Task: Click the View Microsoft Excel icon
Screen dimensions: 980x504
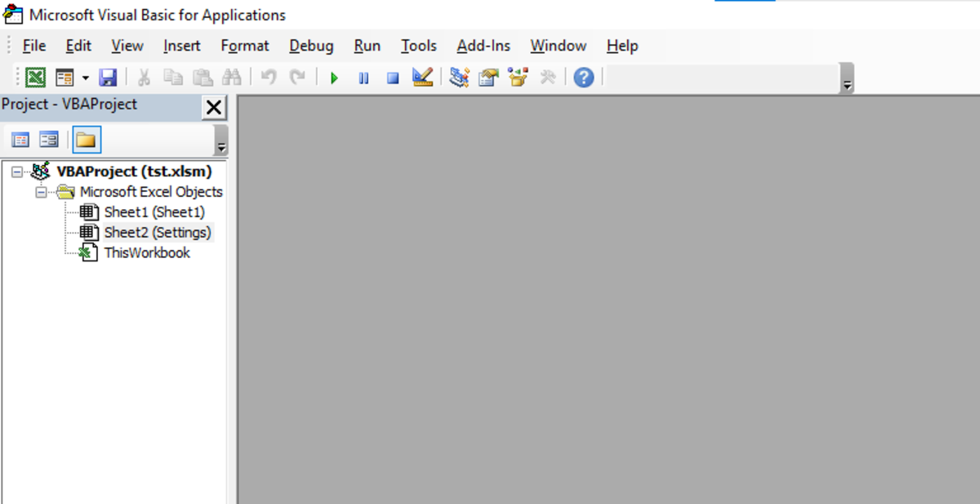Action: (35, 78)
